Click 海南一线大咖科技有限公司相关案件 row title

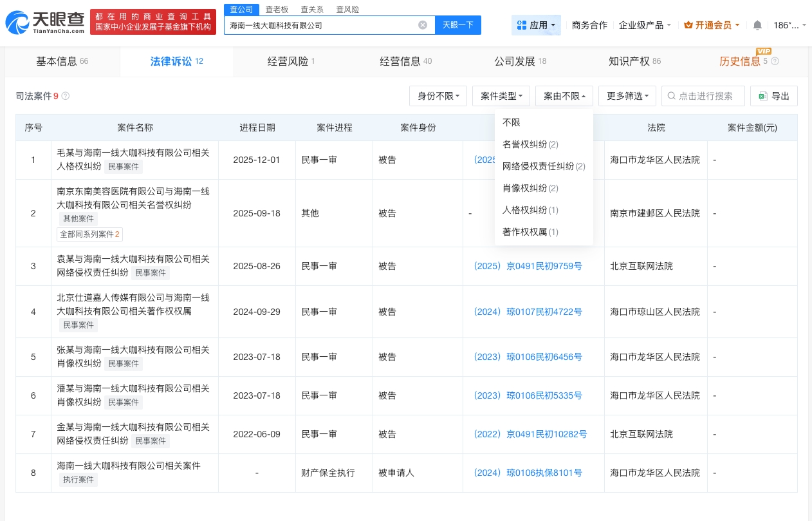pos(129,465)
